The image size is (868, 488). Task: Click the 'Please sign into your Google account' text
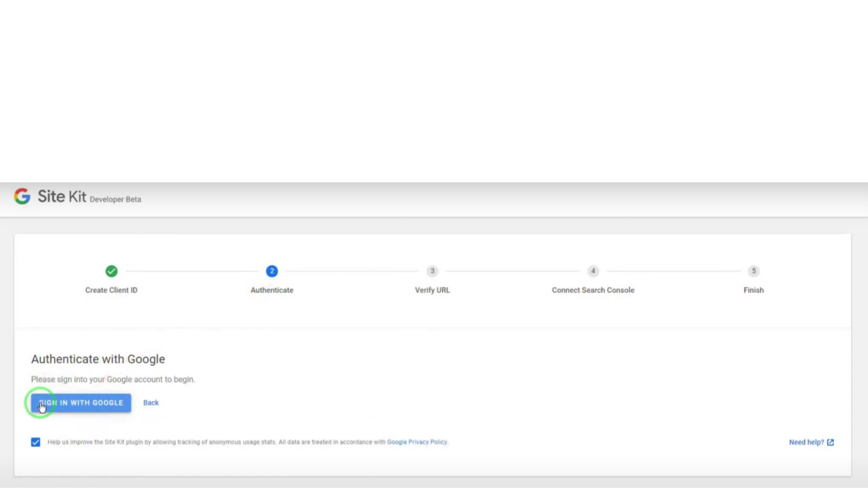[x=113, y=380]
